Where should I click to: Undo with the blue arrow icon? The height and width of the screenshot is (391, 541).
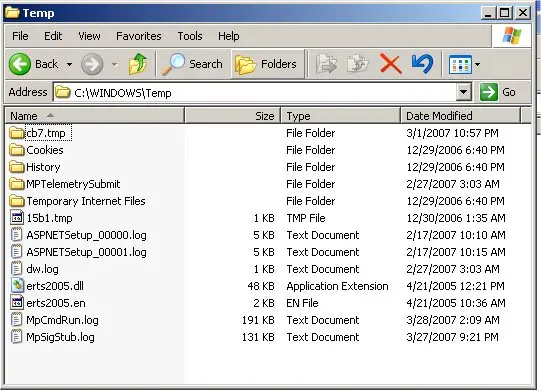(x=422, y=64)
